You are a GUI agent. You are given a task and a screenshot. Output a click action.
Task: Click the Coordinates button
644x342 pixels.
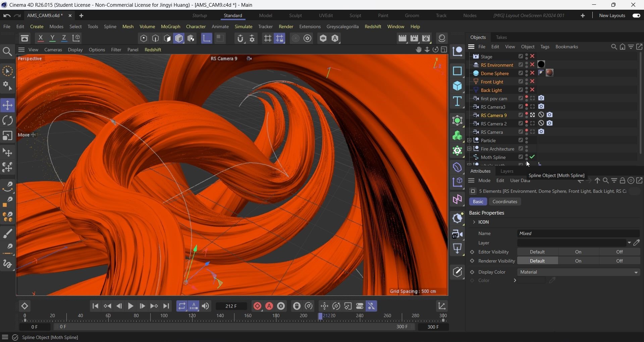point(505,202)
